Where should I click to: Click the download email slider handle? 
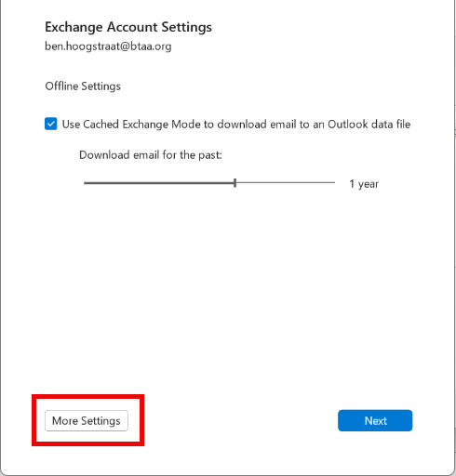pyautogui.click(x=235, y=183)
